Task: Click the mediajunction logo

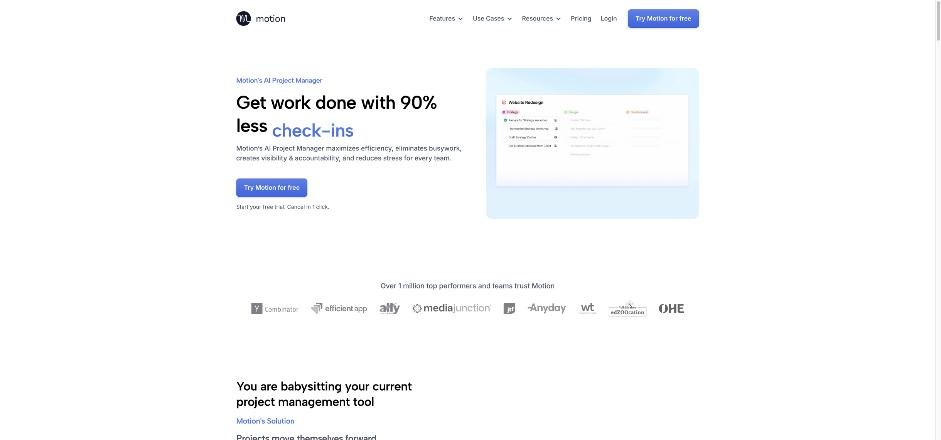Action: pyautogui.click(x=451, y=308)
